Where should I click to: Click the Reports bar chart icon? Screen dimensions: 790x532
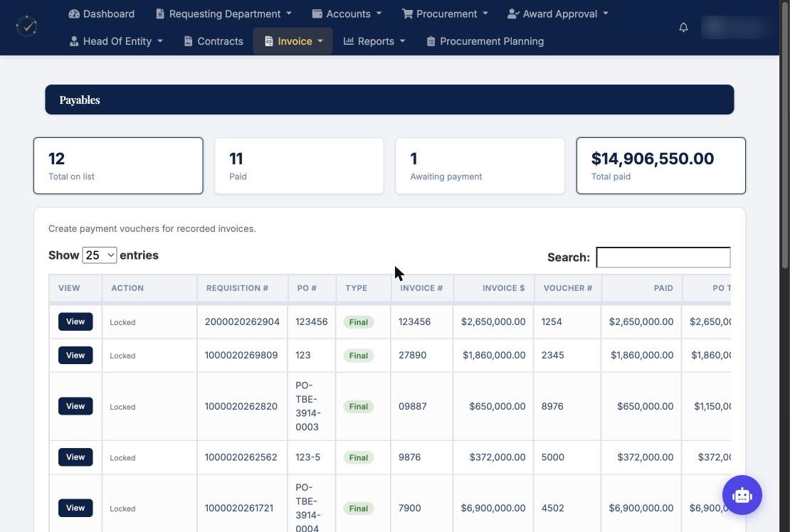tap(349, 41)
